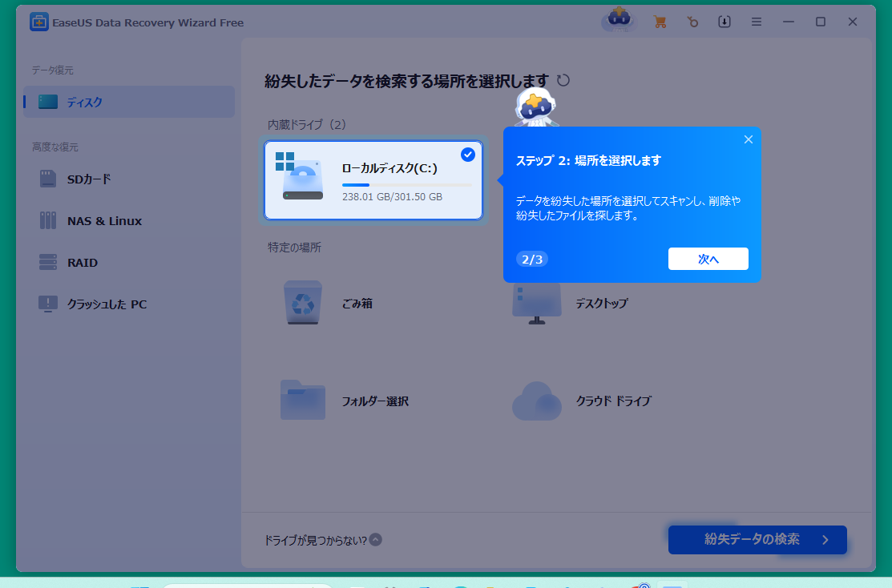The width and height of the screenshot is (892, 588).
Task: Click the ローカルディスク(C:) drive name
Action: pyautogui.click(x=389, y=168)
